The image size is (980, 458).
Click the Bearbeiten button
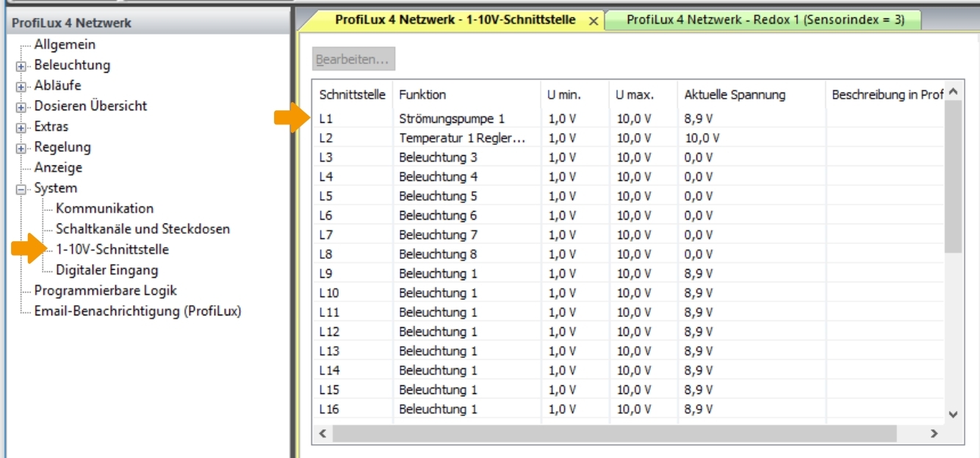point(354,60)
